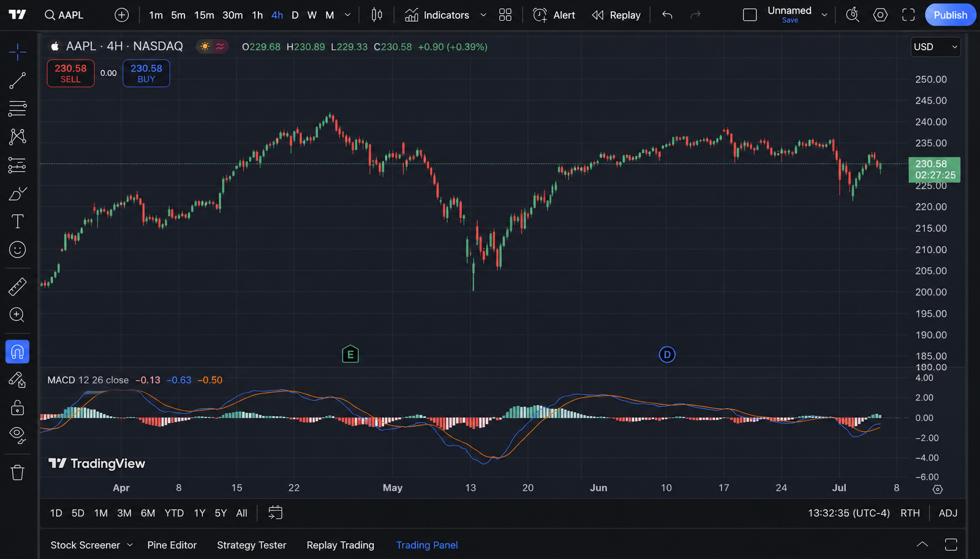Set date range to 5D
The height and width of the screenshot is (559, 980).
click(78, 513)
